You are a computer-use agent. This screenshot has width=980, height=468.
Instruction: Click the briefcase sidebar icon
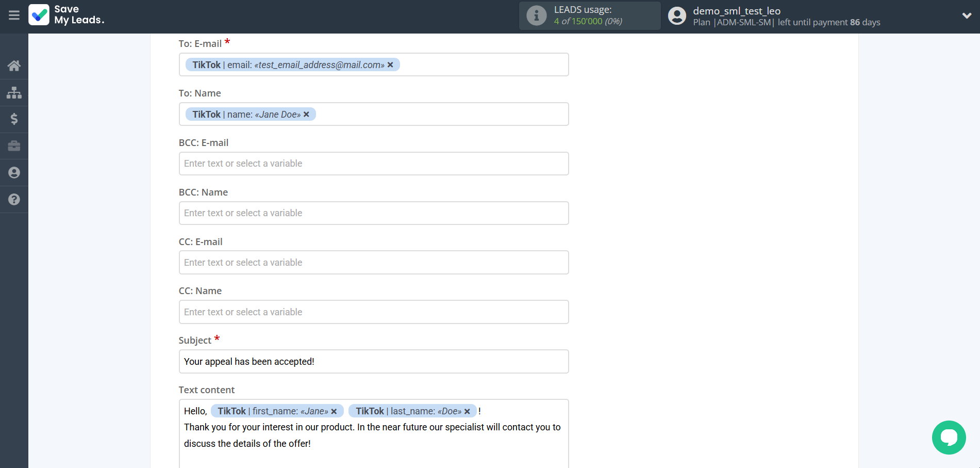[x=14, y=146]
